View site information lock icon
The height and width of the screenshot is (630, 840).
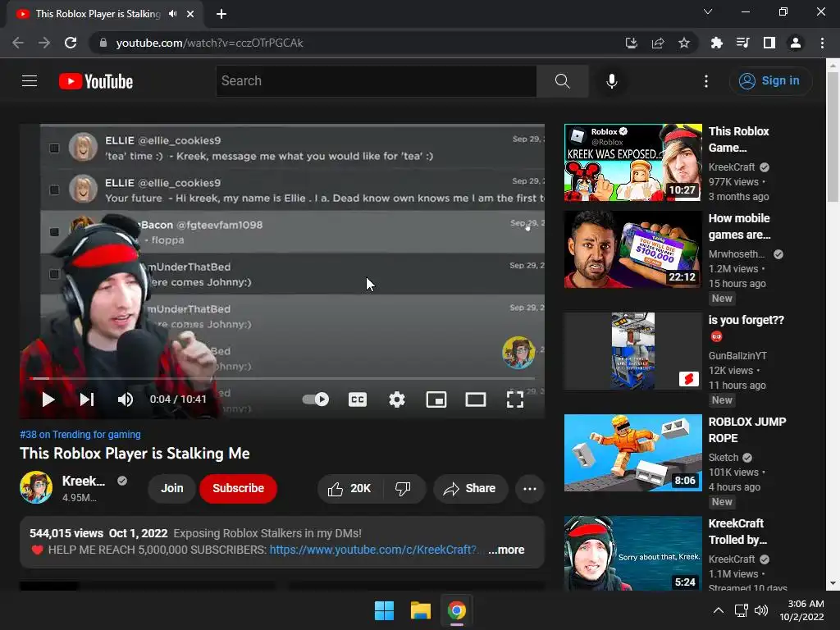tap(103, 43)
